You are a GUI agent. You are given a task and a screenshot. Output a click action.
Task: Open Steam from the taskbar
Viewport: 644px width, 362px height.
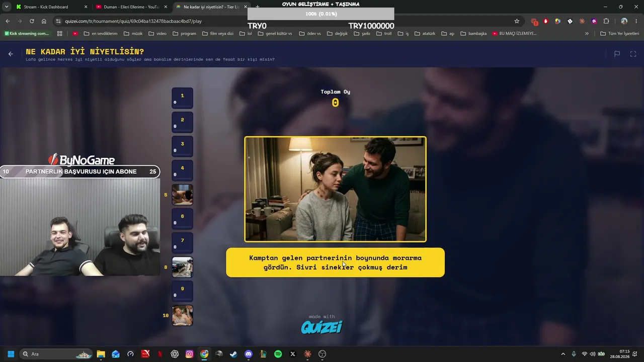(233, 354)
